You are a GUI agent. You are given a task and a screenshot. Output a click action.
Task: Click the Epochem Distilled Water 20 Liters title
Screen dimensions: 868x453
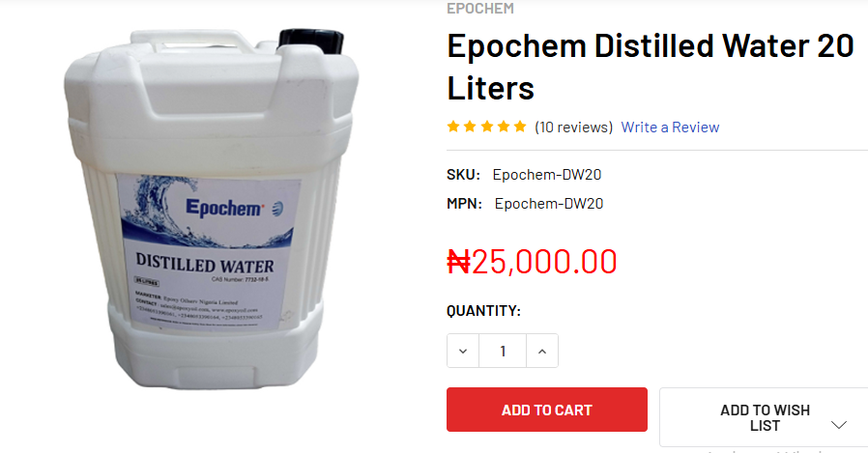click(x=651, y=67)
